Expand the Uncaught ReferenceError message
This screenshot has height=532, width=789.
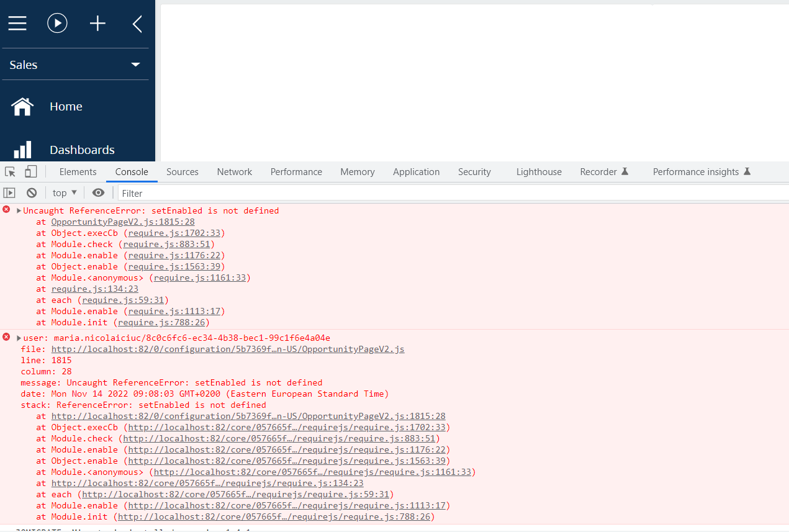coord(19,211)
